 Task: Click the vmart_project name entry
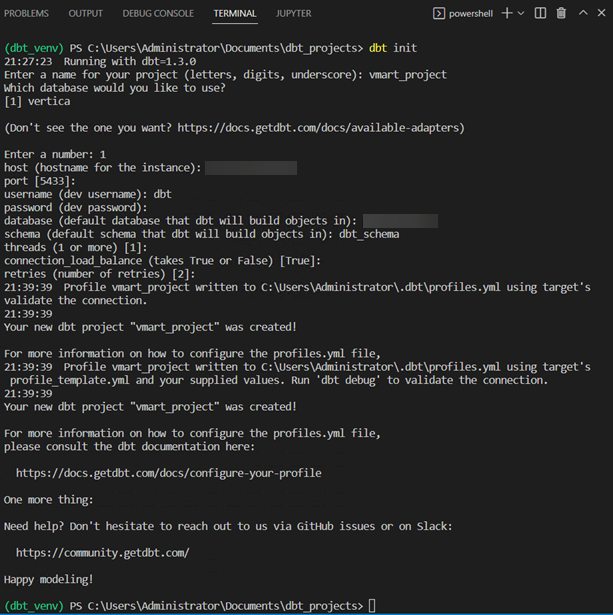pyautogui.click(x=408, y=75)
